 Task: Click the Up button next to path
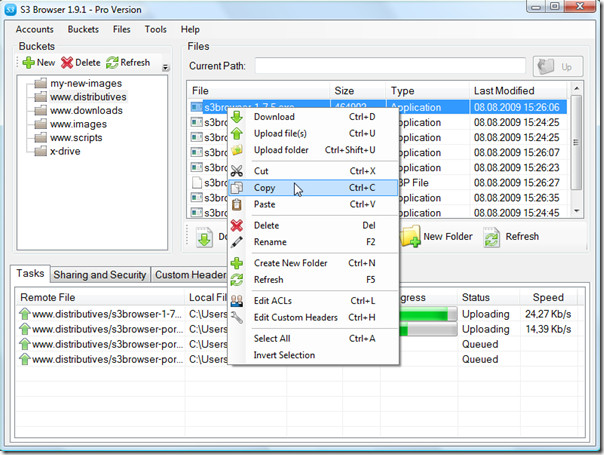(x=557, y=66)
